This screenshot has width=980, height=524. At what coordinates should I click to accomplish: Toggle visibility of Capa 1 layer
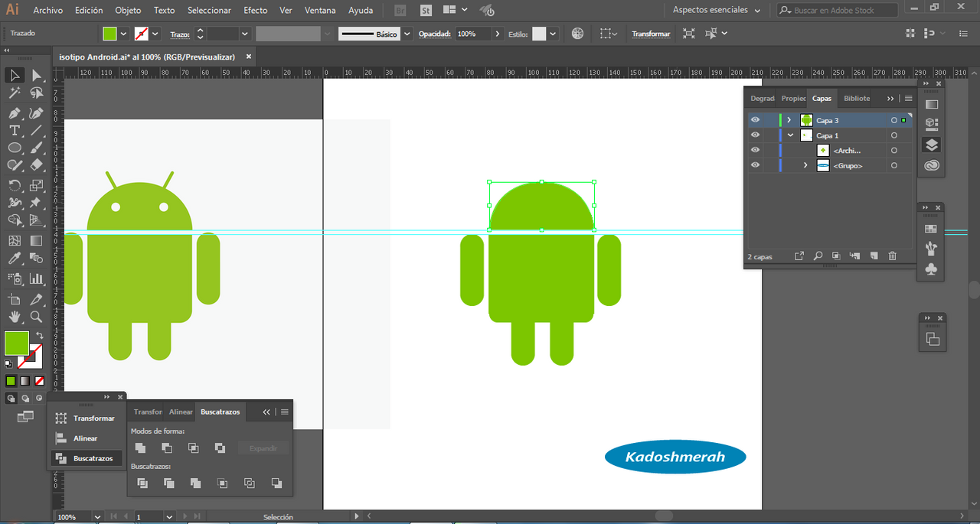756,135
